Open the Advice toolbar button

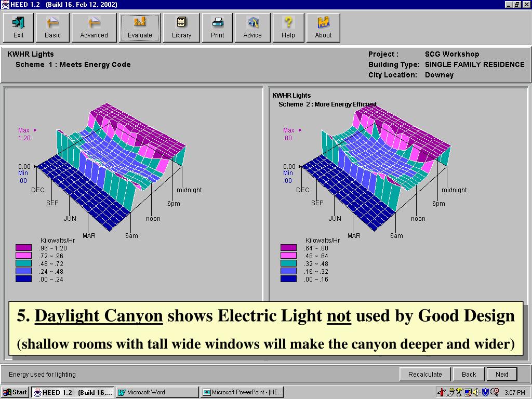click(x=252, y=28)
